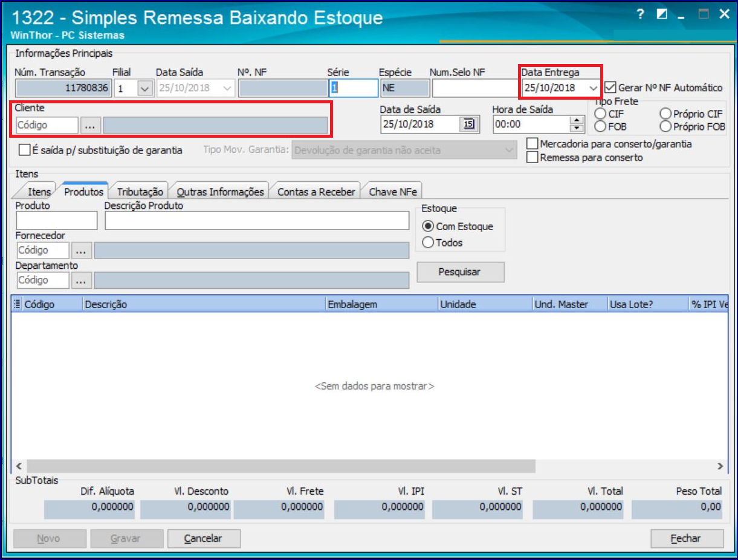Enable Gerar Nº NF Automático checkbox
Image resolution: width=738 pixels, height=560 pixels.
pyautogui.click(x=610, y=88)
